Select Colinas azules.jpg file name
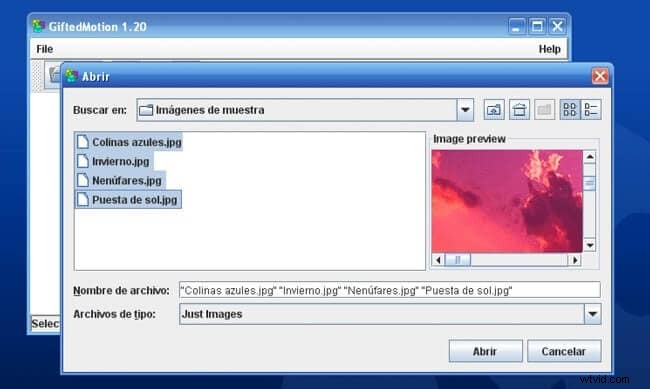 point(137,142)
